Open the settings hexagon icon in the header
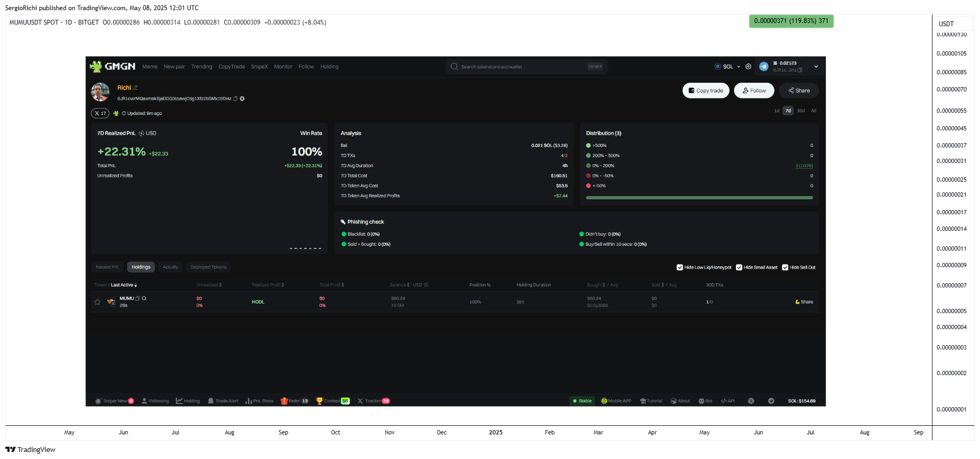The width and height of the screenshot is (980, 459). point(749,67)
